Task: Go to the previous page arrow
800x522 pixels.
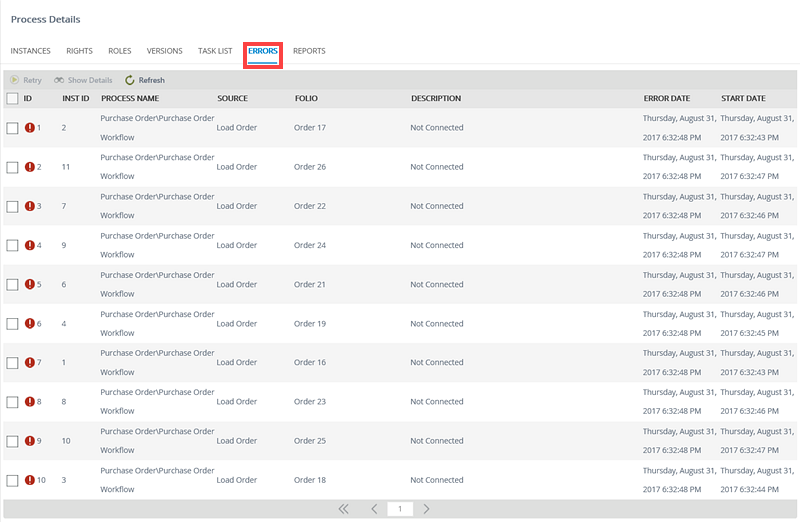Action: (x=374, y=509)
